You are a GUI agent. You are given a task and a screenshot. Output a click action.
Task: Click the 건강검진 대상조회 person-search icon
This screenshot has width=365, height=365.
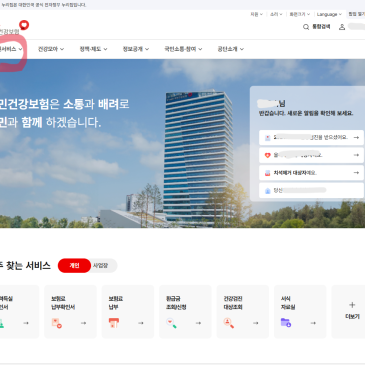click(229, 323)
